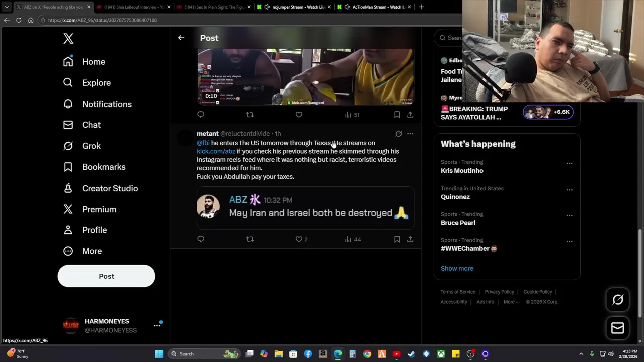This screenshot has width=644, height=362.
Task: Open Grok from the sidebar
Action: pyautogui.click(x=82, y=146)
